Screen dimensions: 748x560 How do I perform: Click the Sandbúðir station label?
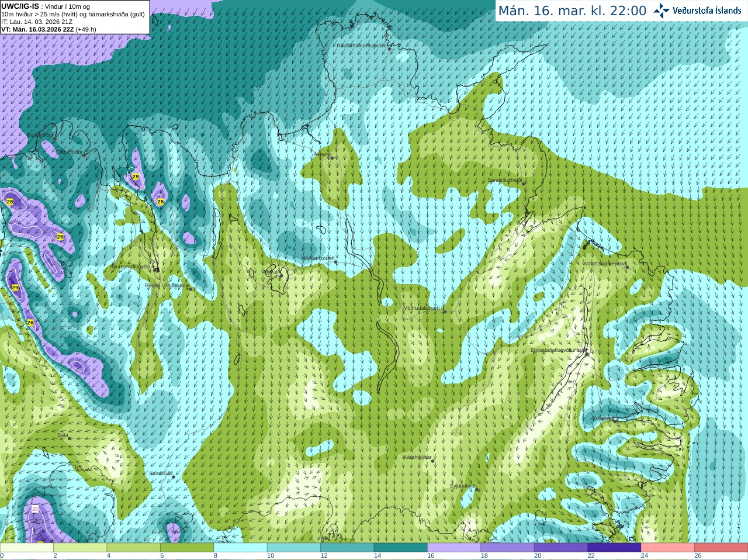(x=160, y=473)
